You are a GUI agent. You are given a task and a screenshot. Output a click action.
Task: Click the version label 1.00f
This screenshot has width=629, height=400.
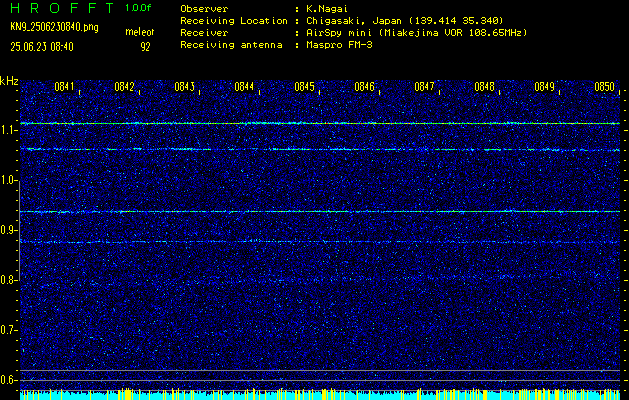pyautogui.click(x=138, y=8)
